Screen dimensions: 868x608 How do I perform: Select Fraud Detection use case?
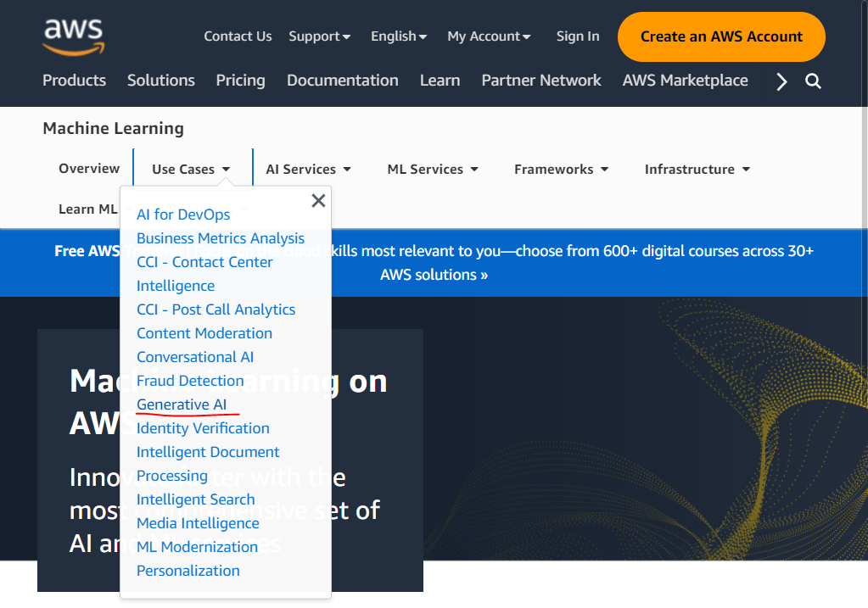point(190,382)
